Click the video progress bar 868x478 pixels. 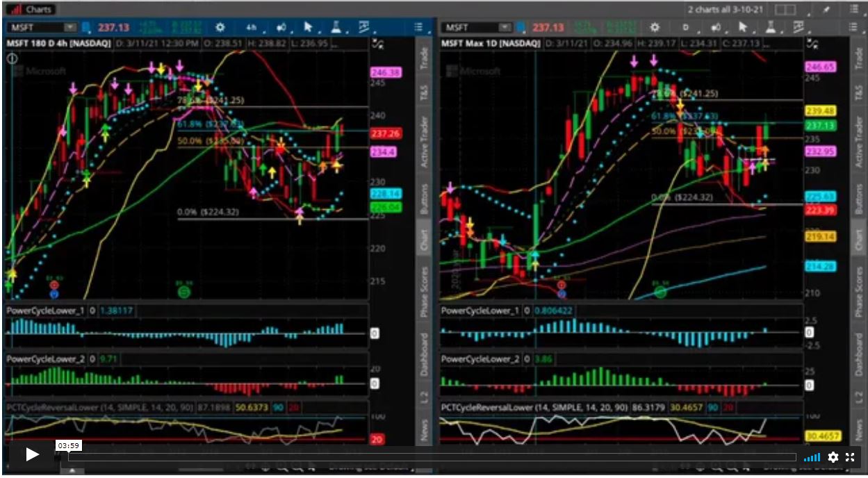pos(432,457)
